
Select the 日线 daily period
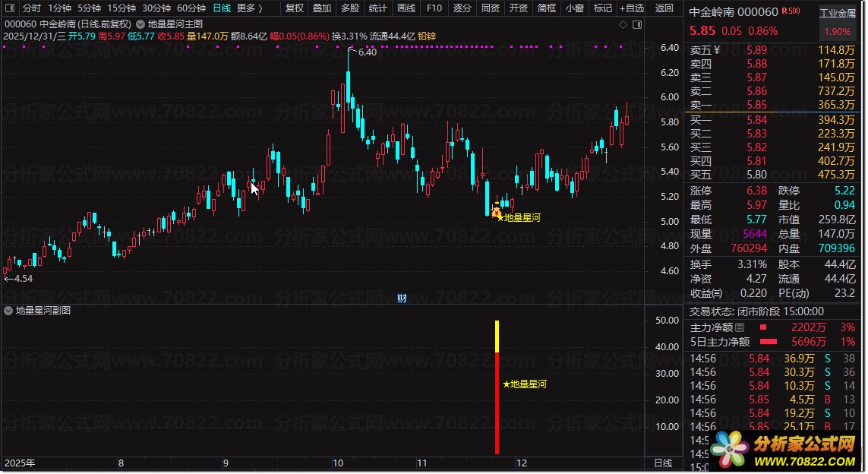tap(222, 8)
